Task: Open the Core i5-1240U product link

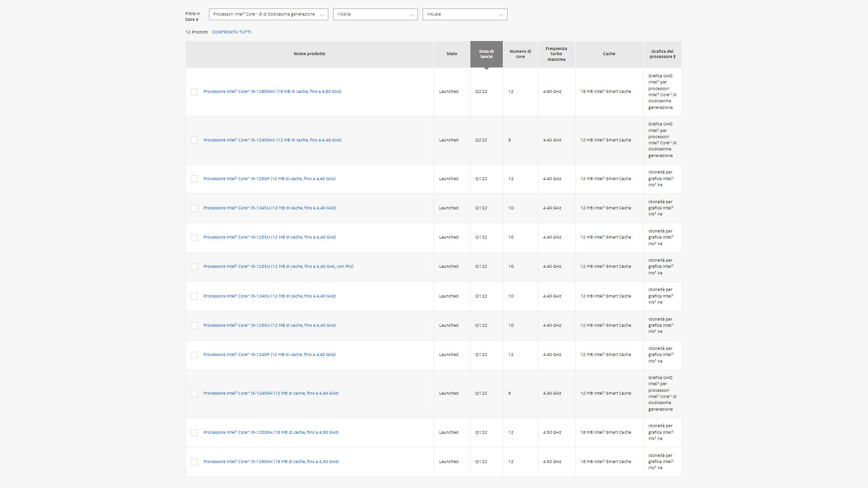Action: click(x=269, y=296)
